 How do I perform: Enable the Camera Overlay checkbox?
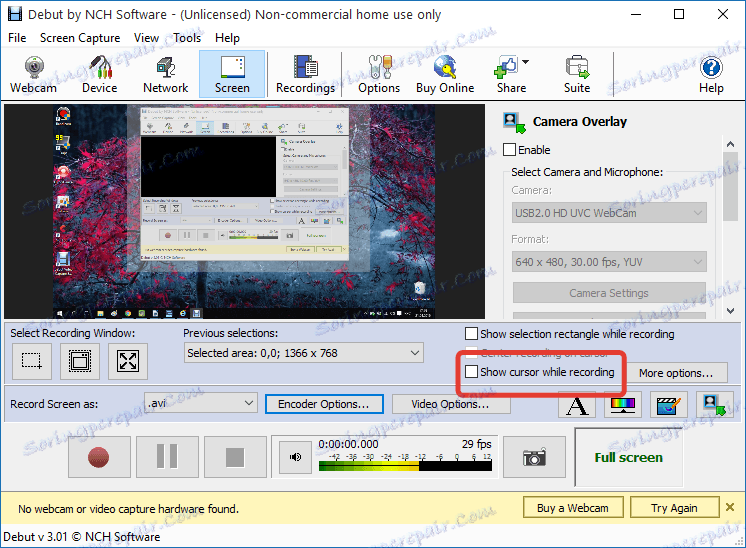[x=510, y=150]
